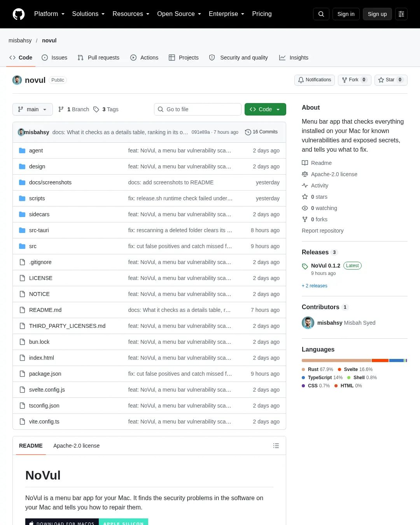Open the 16 Commits history link
The height and width of the screenshot is (525, 420).
(261, 132)
